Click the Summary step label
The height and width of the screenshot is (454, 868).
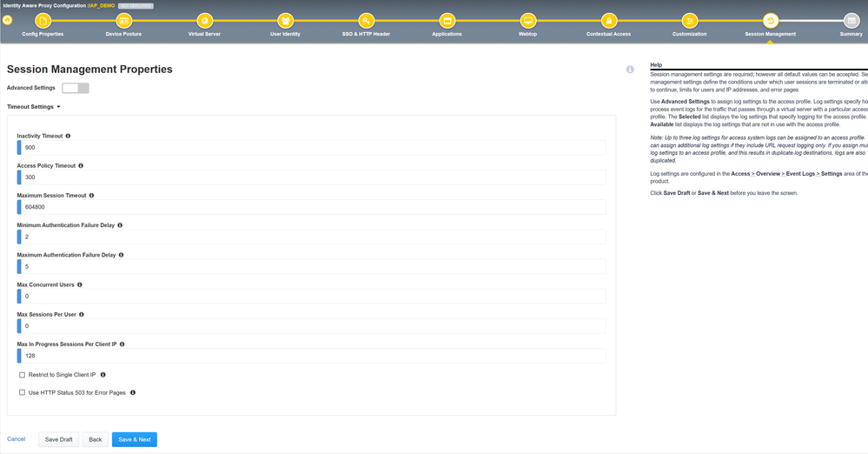tap(851, 34)
